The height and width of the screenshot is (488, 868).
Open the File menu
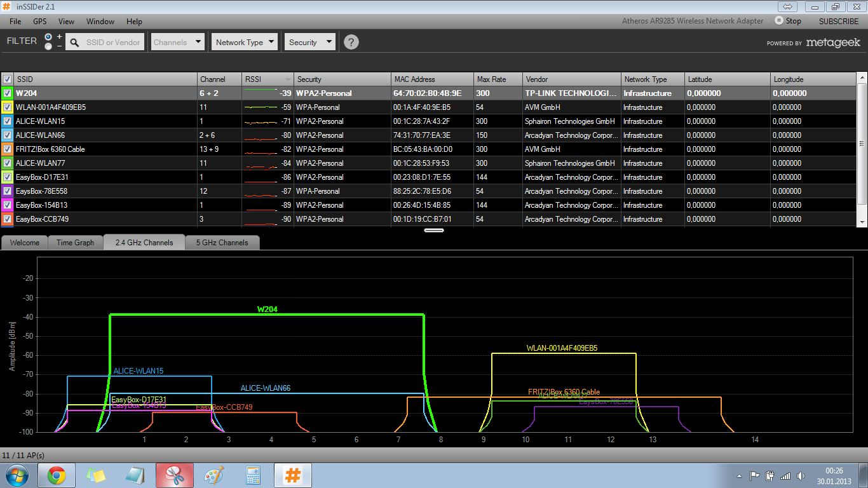pyautogui.click(x=15, y=22)
